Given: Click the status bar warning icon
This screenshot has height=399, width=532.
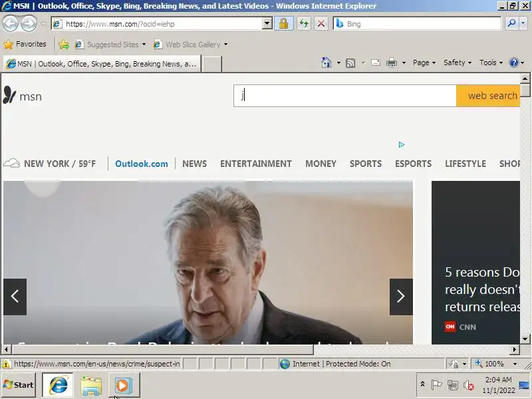Looking at the screenshot, I should (x=6, y=364).
